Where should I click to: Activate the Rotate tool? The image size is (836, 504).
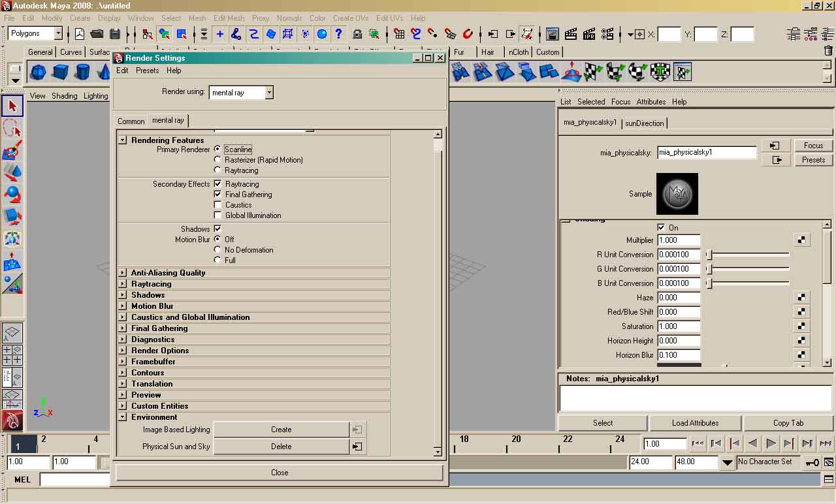(x=12, y=195)
